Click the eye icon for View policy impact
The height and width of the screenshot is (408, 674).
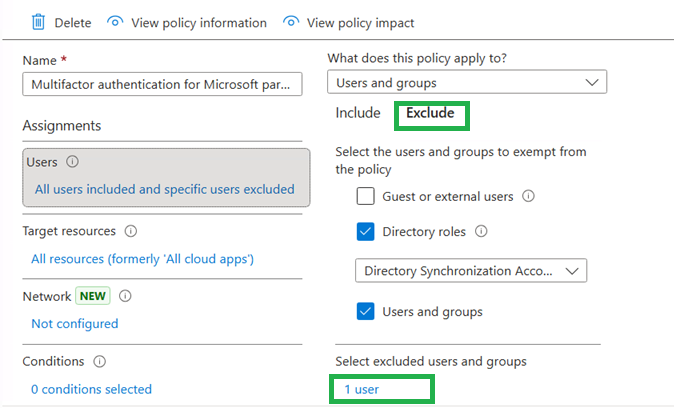(x=291, y=21)
